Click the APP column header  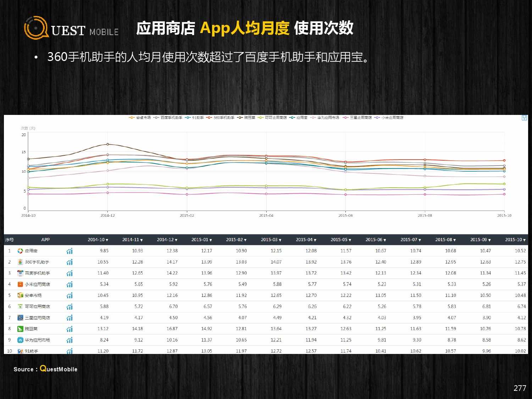[x=45, y=240]
